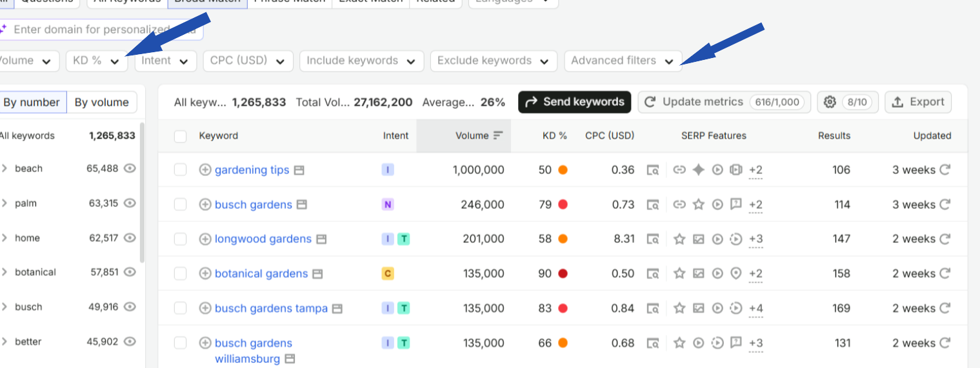
Task: Select the better group showing 45,902
Action: pos(68,342)
